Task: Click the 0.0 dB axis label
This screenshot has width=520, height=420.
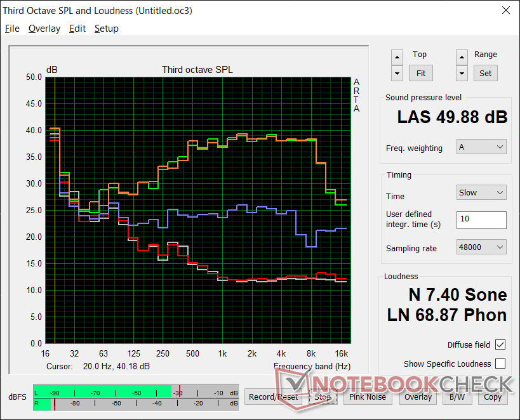Action: [x=36, y=343]
